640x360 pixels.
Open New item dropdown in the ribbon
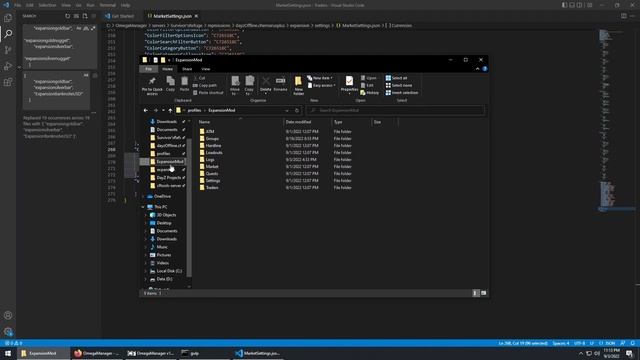coord(320,78)
